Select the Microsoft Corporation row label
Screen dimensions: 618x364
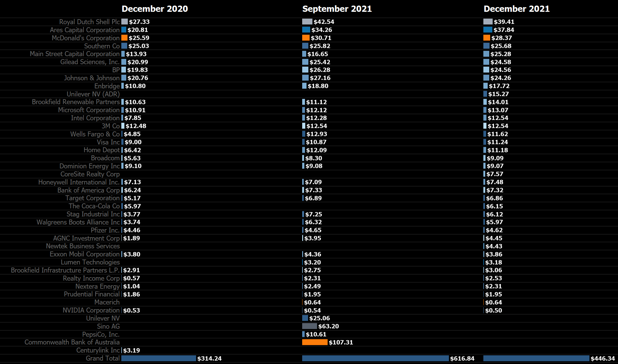click(x=89, y=110)
